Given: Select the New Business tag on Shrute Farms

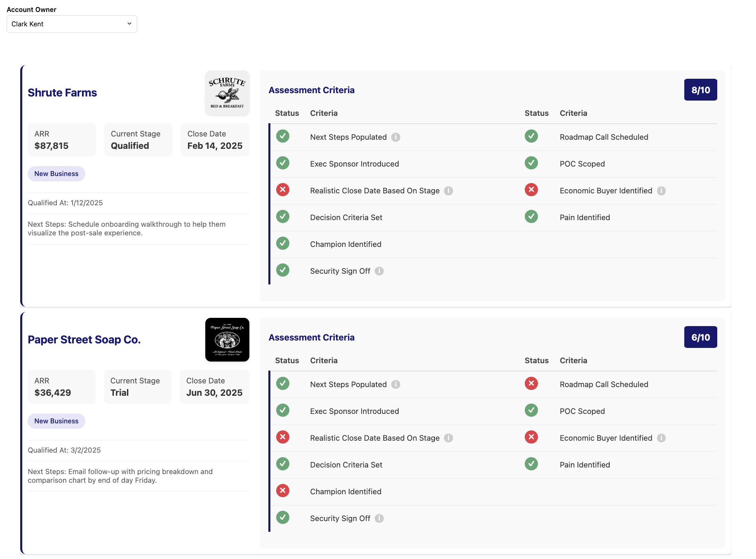Looking at the screenshot, I should [x=56, y=174].
